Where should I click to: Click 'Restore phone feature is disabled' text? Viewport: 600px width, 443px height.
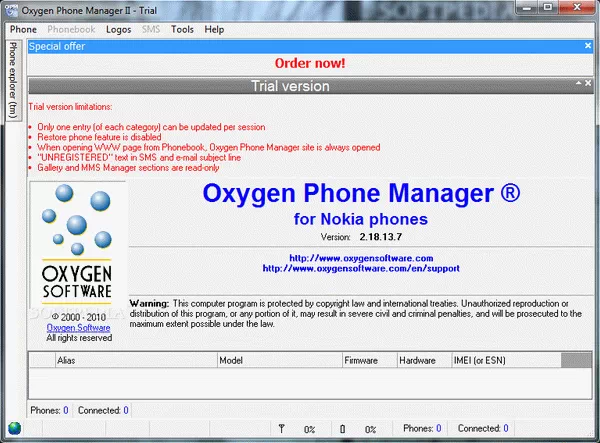(99, 137)
